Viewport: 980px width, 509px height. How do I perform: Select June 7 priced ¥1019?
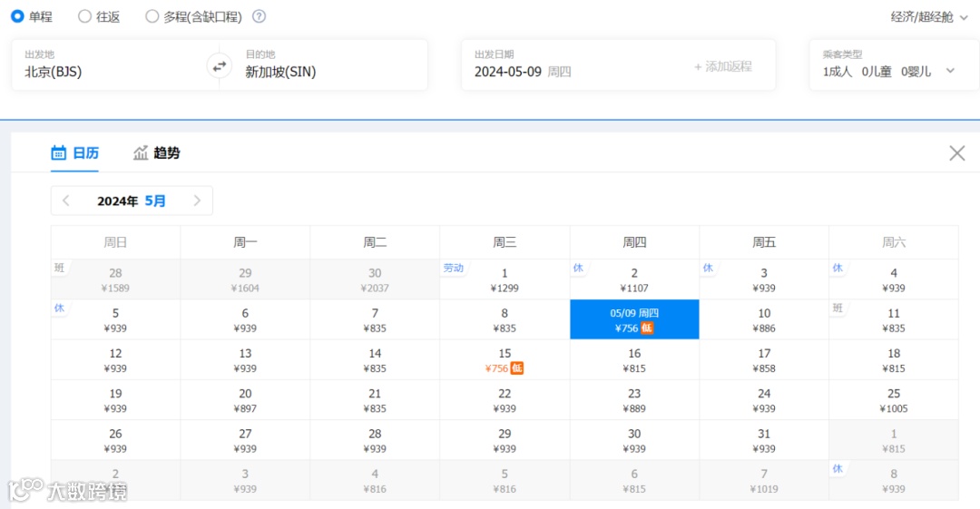coord(764,480)
